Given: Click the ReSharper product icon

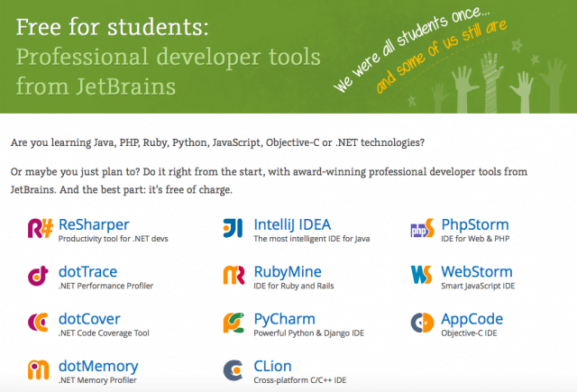Looking at the screenshot, I should click(40, 230).
